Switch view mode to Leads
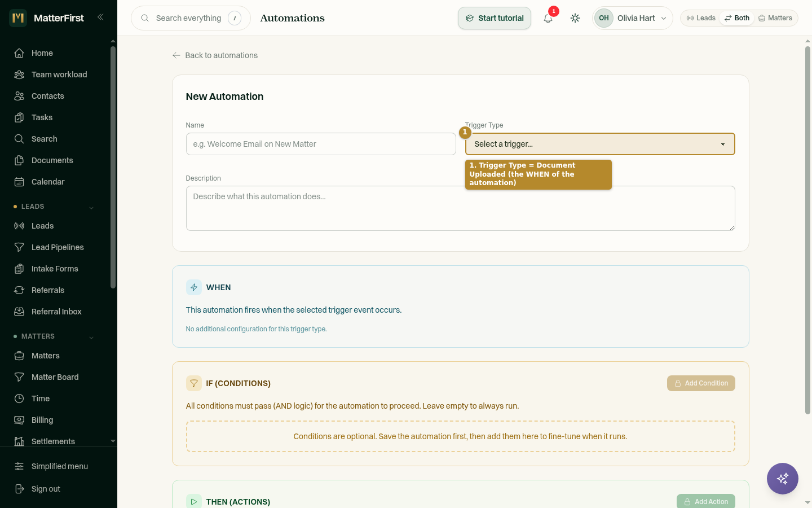The height and width of the screenshot is (508, 812). coord(701,18)
